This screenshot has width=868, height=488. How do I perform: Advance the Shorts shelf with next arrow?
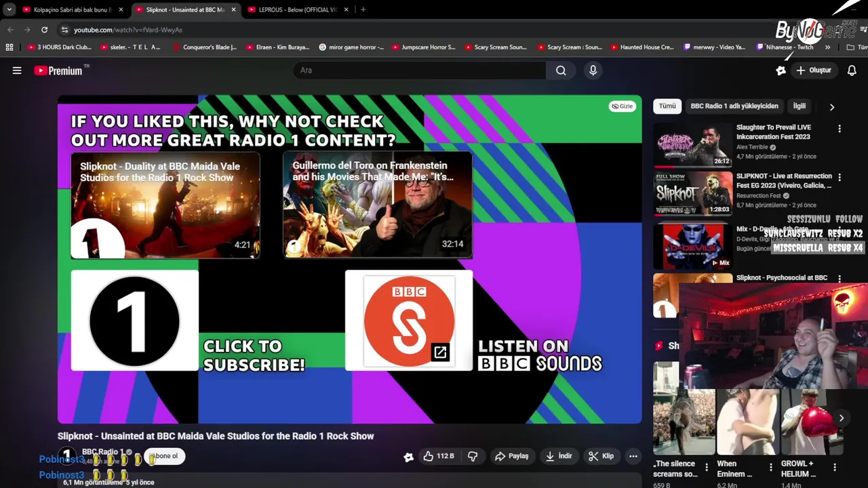841,418
